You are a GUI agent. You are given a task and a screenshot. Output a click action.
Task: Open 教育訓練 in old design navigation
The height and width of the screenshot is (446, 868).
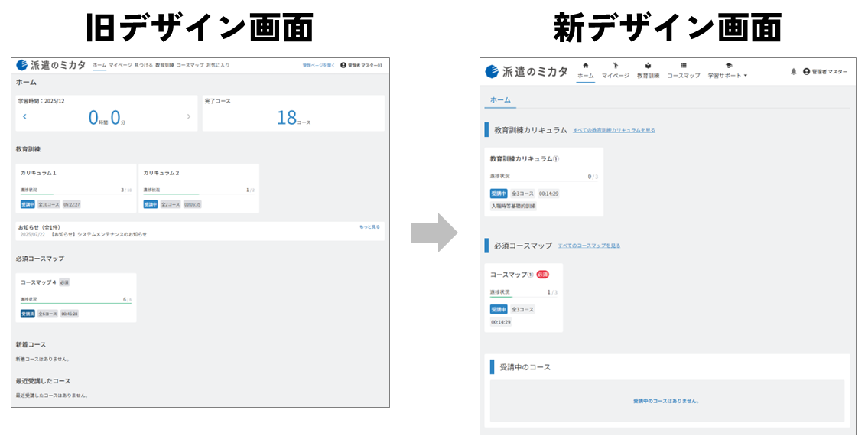[164, 65]
